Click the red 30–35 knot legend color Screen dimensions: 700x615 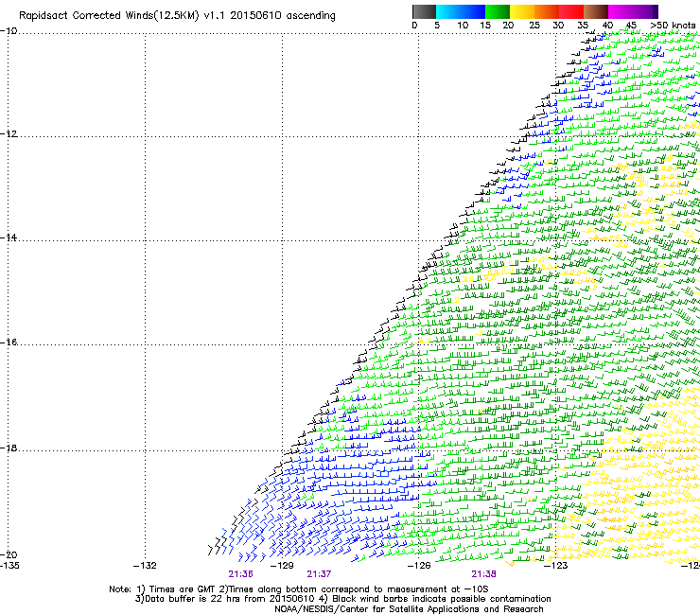tap(571, 11)
